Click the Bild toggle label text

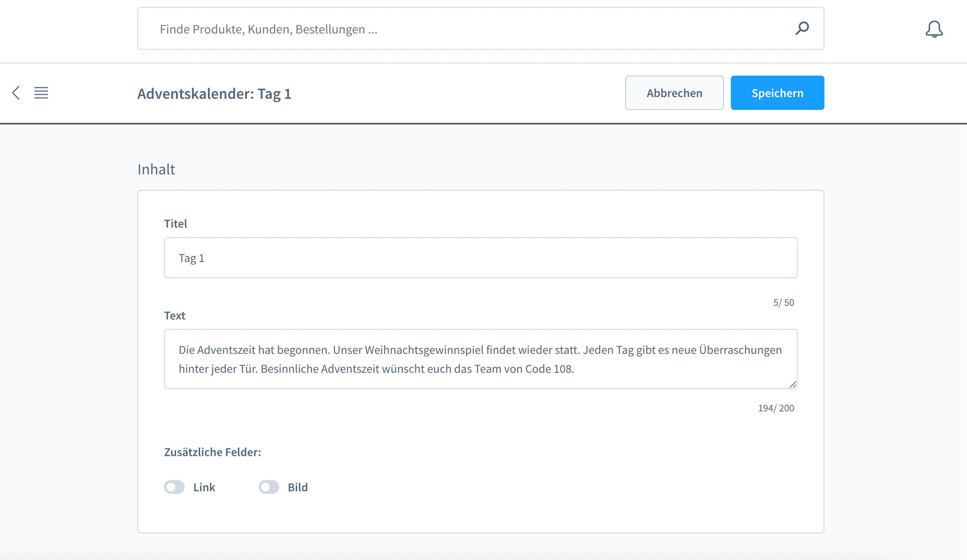point(298,487)
